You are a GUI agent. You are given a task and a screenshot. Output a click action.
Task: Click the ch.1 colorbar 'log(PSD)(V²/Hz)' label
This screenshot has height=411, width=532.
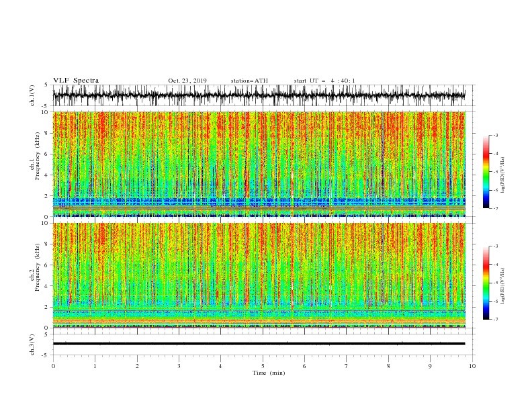[x=503, y=175]
